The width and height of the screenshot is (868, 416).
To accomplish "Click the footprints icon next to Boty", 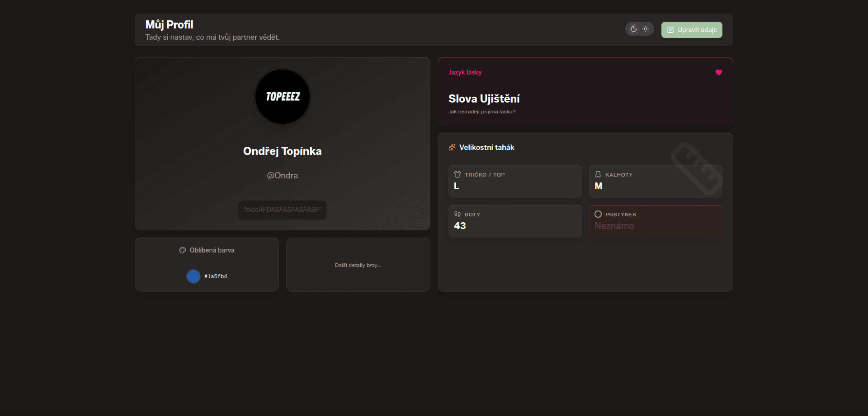I will click(458, 214).
